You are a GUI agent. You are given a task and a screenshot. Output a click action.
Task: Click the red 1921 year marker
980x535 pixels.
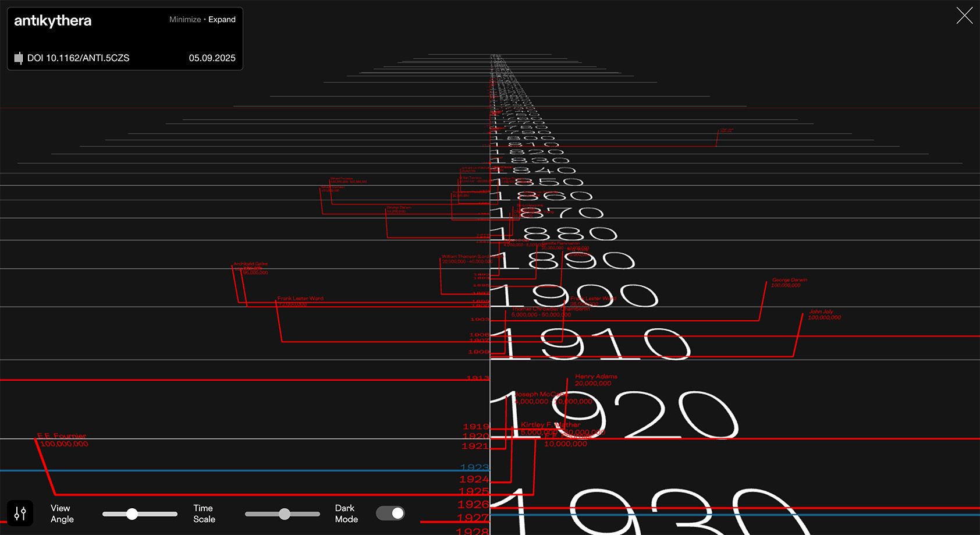pyautogui.click(x=475, y=446)
